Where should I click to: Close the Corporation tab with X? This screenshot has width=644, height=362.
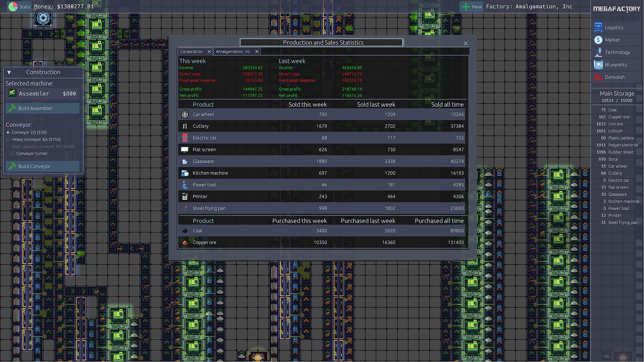pos(209,52)
